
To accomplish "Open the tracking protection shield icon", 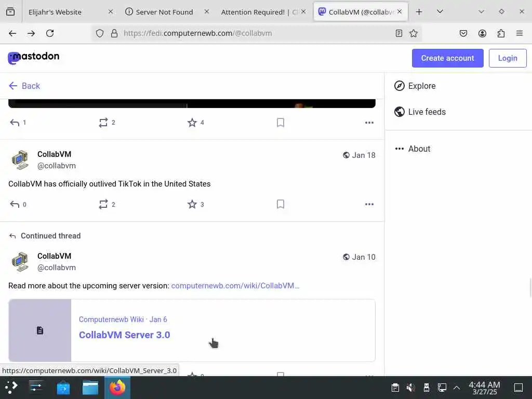I will [99, 33].
